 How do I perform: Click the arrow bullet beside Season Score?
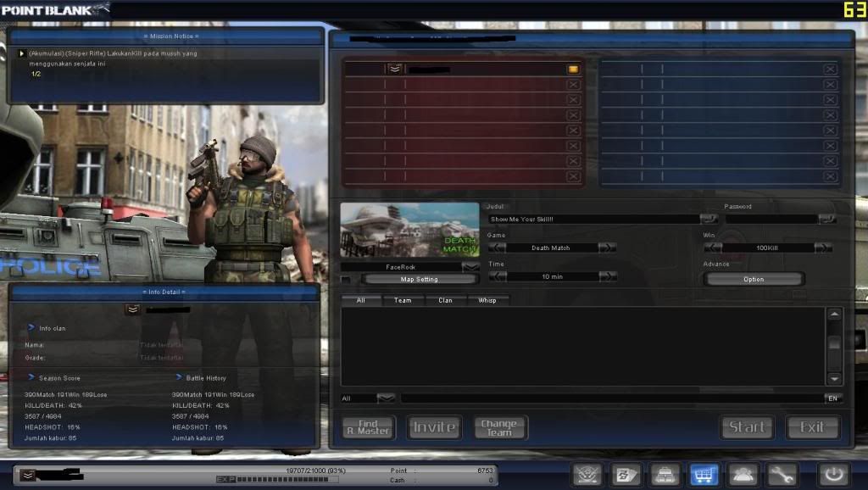tap(31, 377)
